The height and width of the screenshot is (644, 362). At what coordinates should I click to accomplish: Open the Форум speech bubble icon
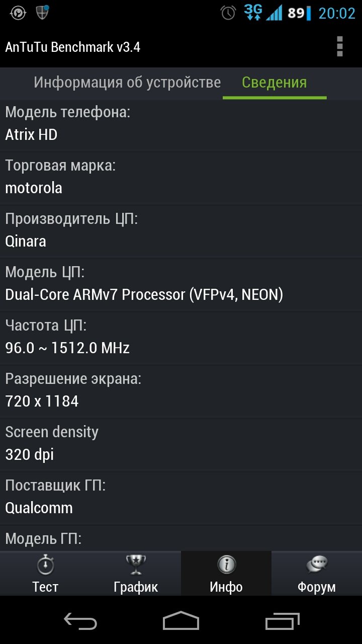tap(317, 566)
